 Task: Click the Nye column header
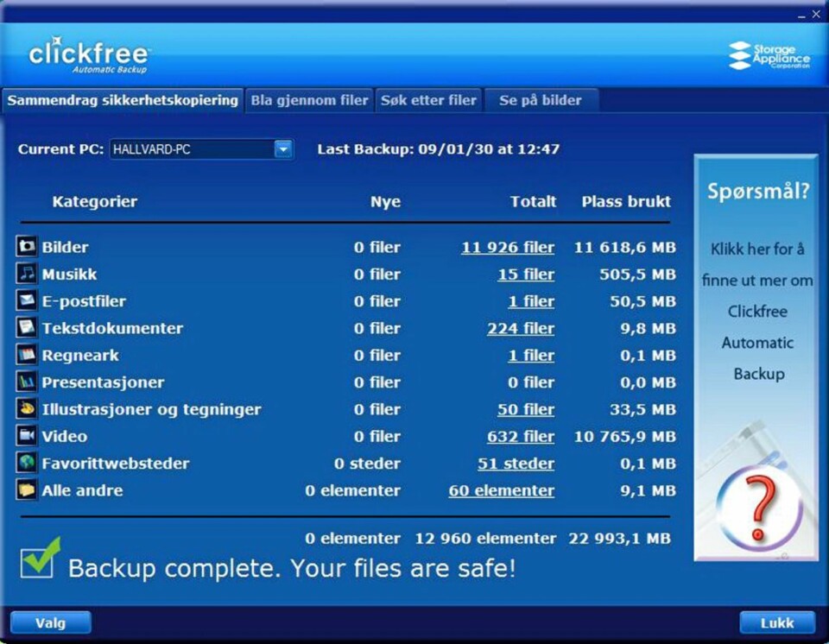(385, 201)
